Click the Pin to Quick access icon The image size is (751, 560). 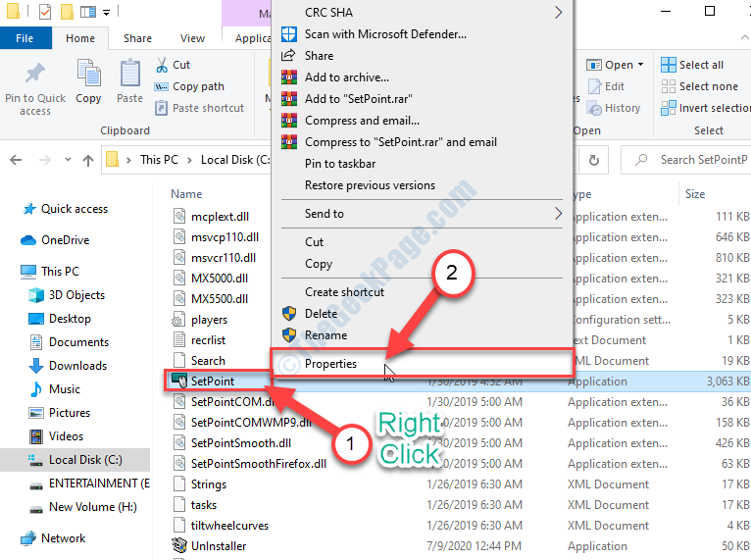pos(35,75)
